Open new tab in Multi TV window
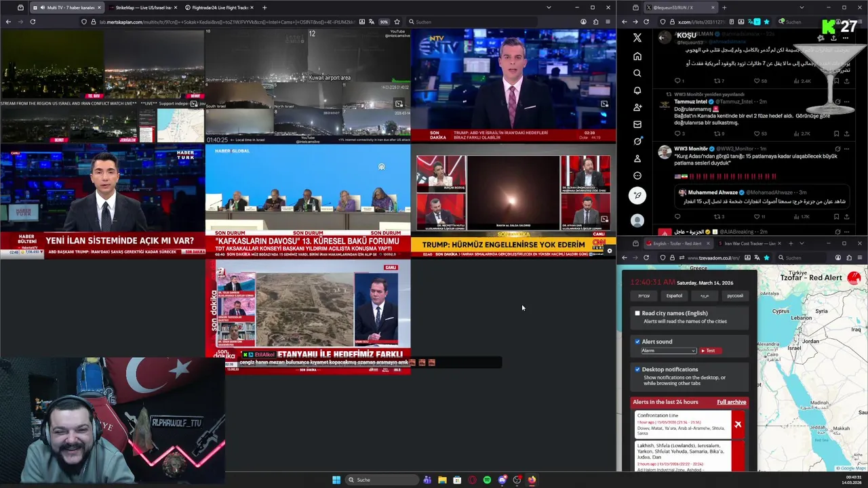Image resolution: width=868 pixels, height=488 pixels. (x=264, y=7)
